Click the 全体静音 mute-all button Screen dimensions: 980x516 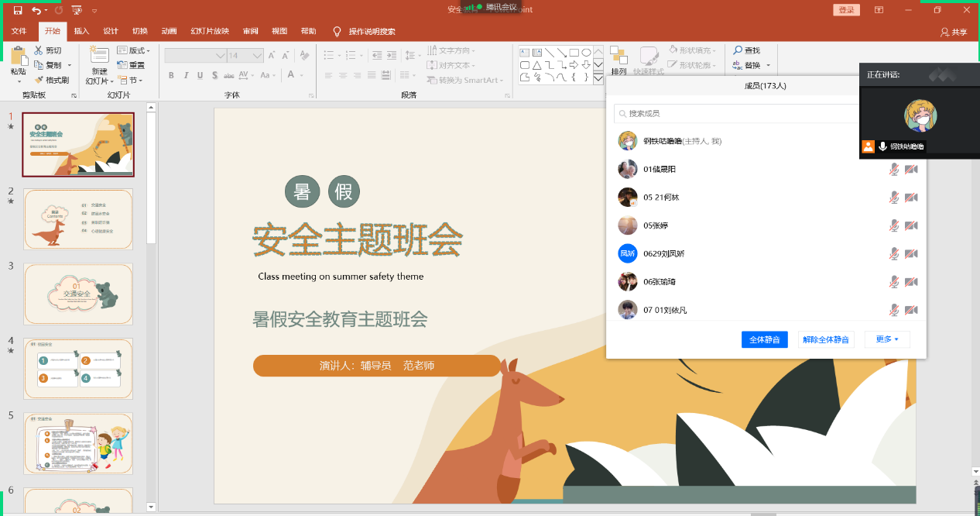(764, 339)
